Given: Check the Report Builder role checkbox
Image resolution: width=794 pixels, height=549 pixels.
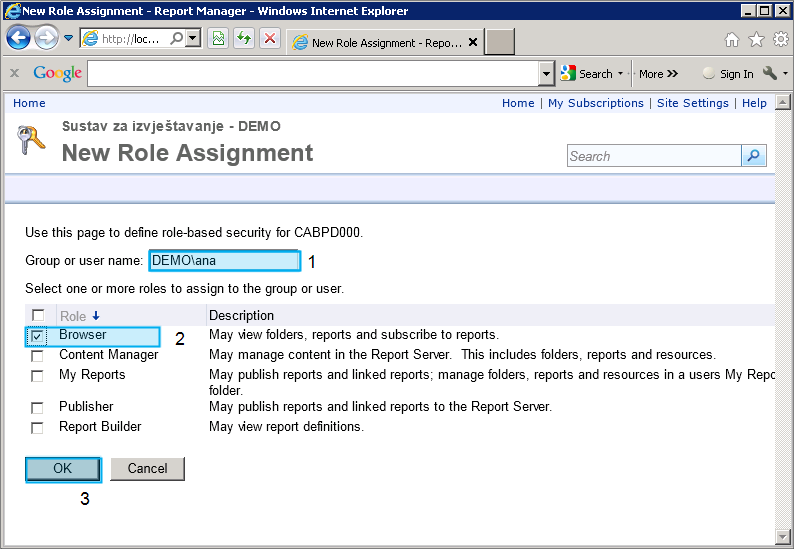Looking at the screenshot, I should click(37, 428).
